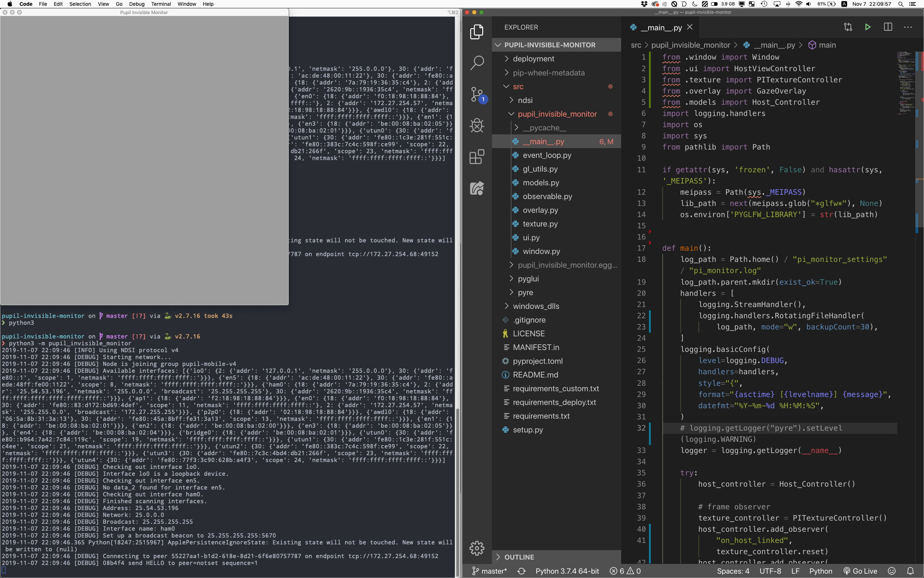
Task: Open Wi-Fi status in menu bar
Action: point(798,4)
